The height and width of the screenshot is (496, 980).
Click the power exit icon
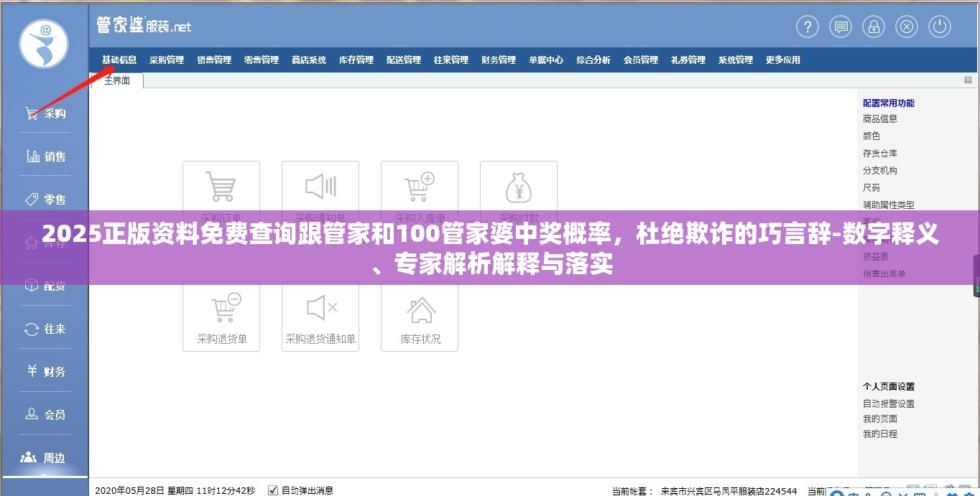tap(940, 27)
